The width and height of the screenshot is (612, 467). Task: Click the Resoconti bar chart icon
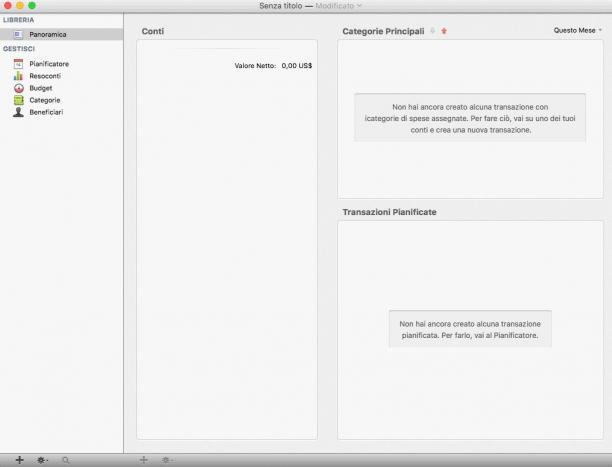[x=18, y=76]
